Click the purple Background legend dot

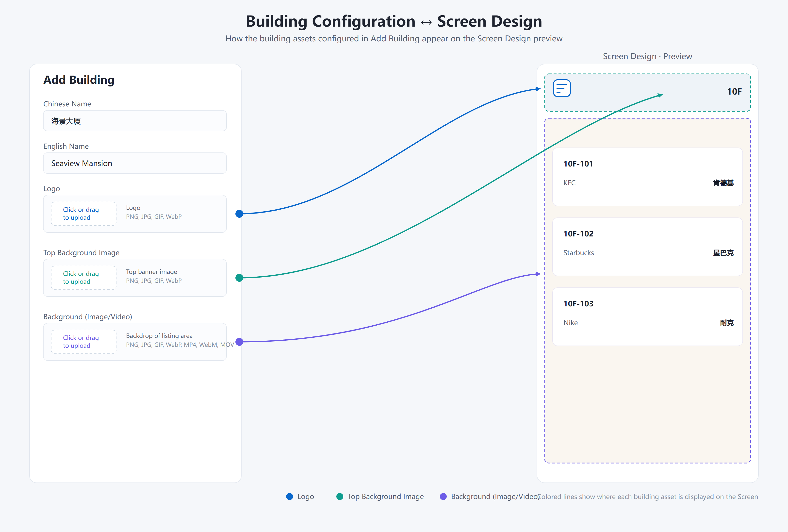pyautogui.click(x=443, y=496)
